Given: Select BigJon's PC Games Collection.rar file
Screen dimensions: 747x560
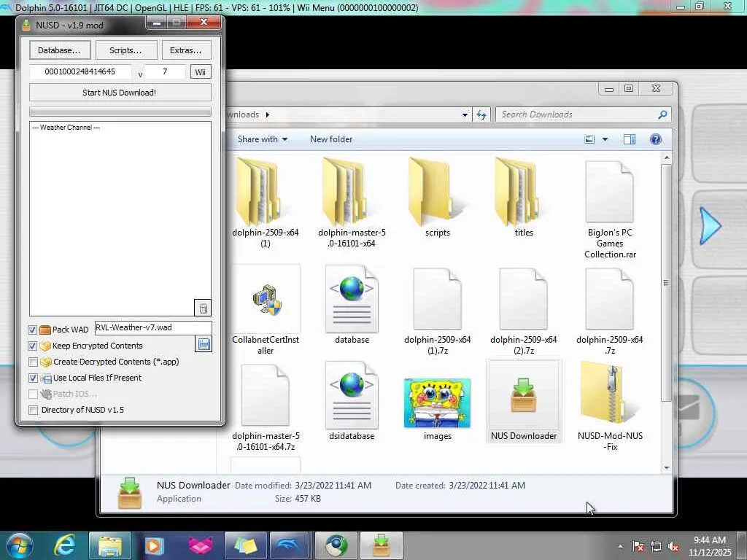Looking at the screenshot, I should tap(610, 209).
